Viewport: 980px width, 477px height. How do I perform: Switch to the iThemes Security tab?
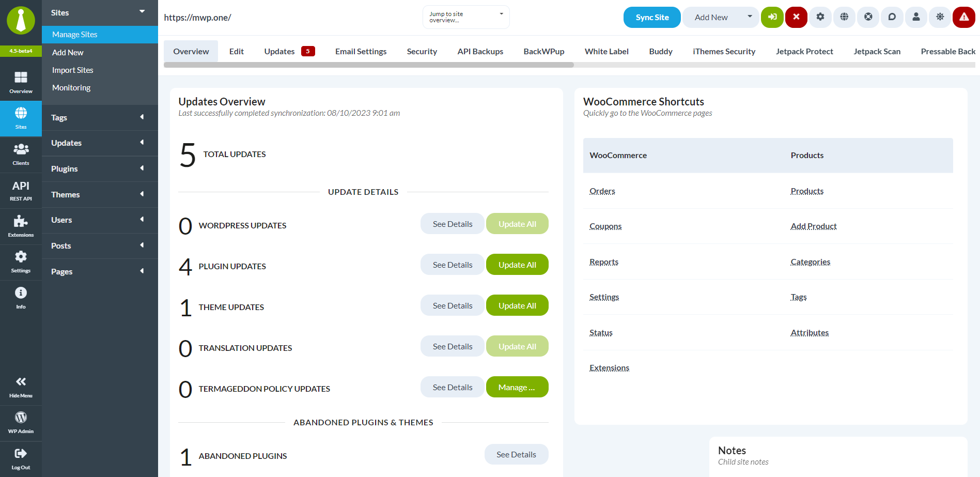pos(724,51)
